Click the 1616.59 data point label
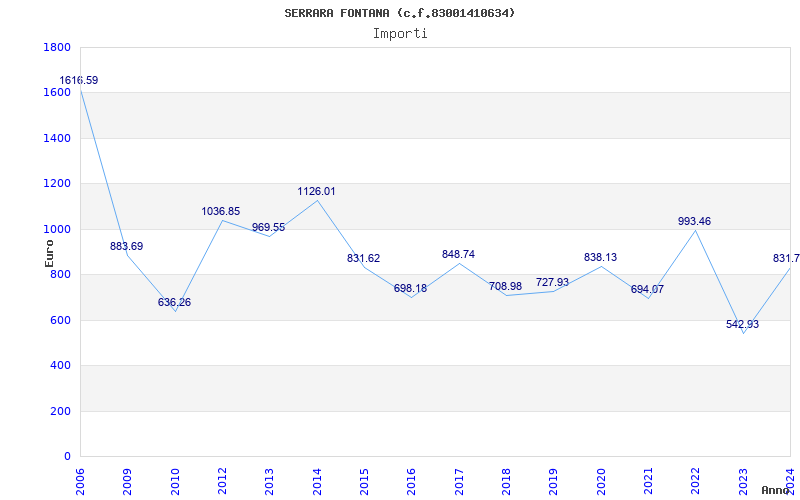The height and width of the screenshot is (500, 800). 79,80
